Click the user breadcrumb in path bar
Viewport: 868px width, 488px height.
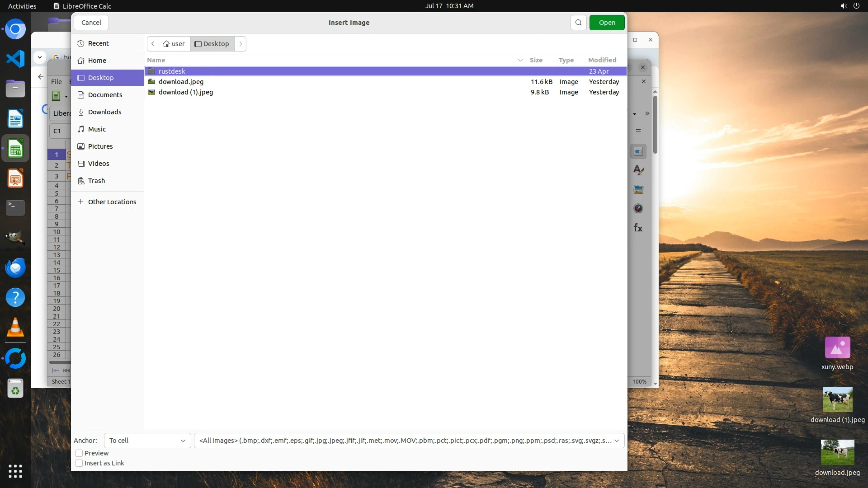click(x=175, y=44)
